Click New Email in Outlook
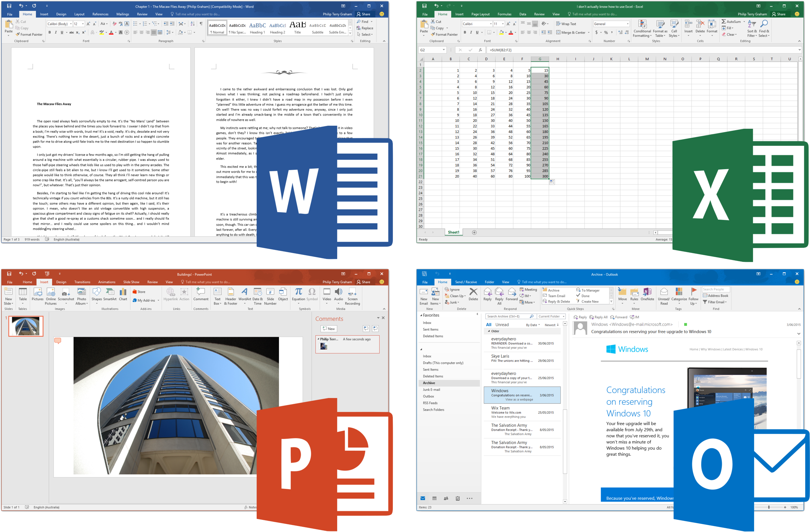 click(424, 295)
